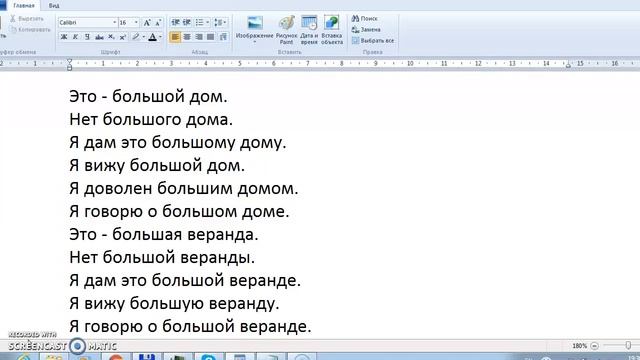The height and width of the screenshot is (360, 640).
Task: Open the Вид ribbon tab
Action: pos(54,6)
